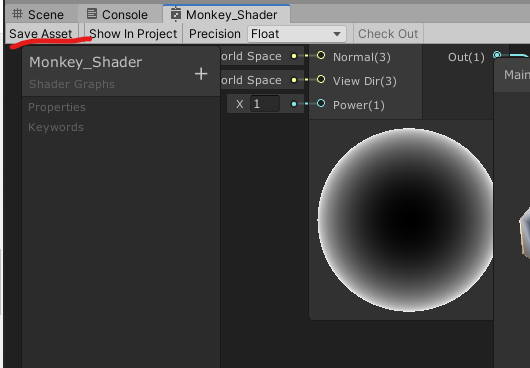Click the Shader Graphs subtitle text
The image size is (530, 368).
(x=72, y=84)
